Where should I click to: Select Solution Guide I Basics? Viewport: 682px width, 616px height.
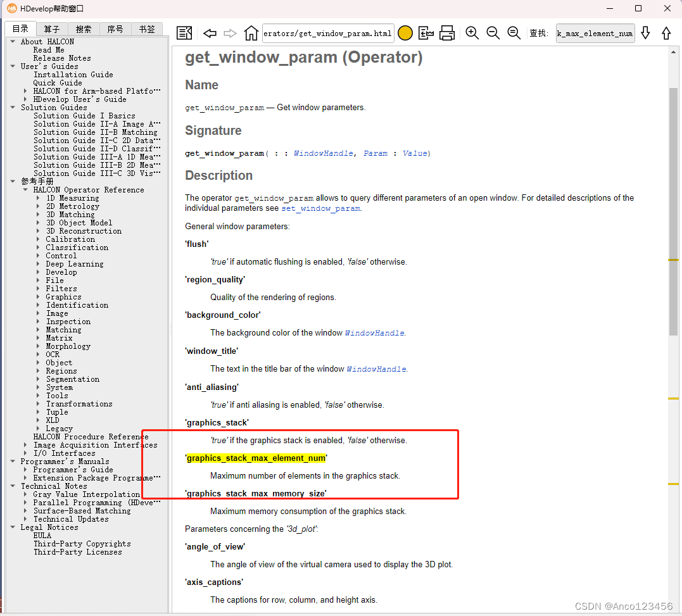pos(84,116)
